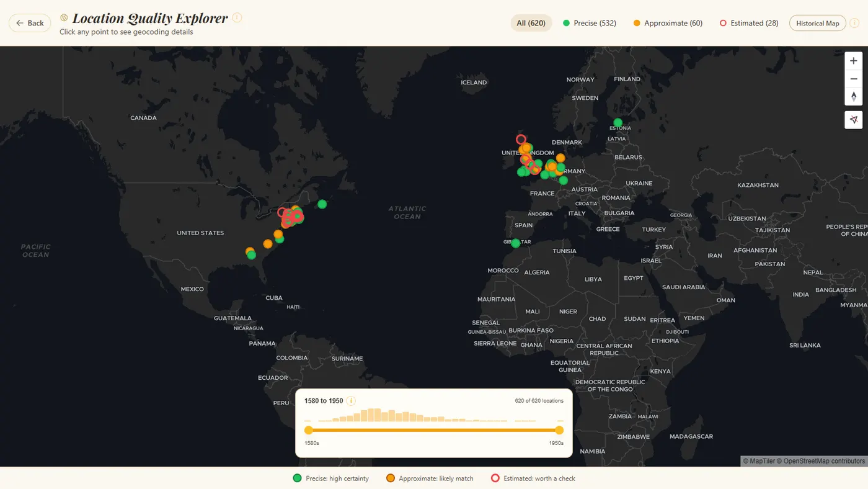Click the locate-me arrow button
This screenshot has width=868, height=489.
[854, 120]
